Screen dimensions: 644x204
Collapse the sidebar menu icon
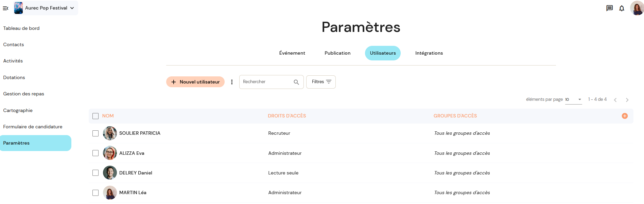coord(5,8)
